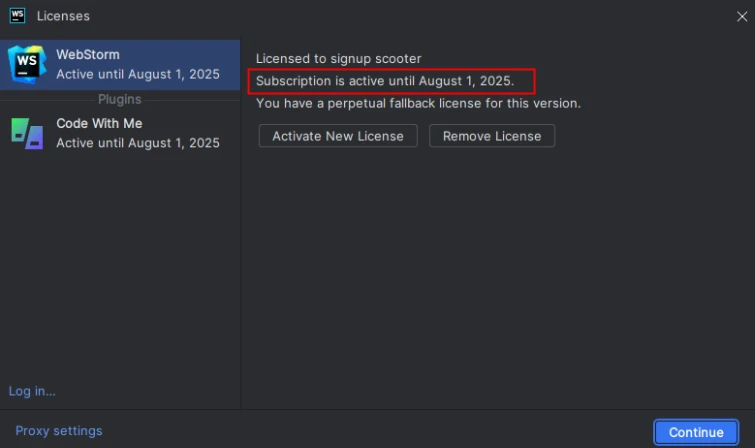Close the Licenses dialog with X

742,16
